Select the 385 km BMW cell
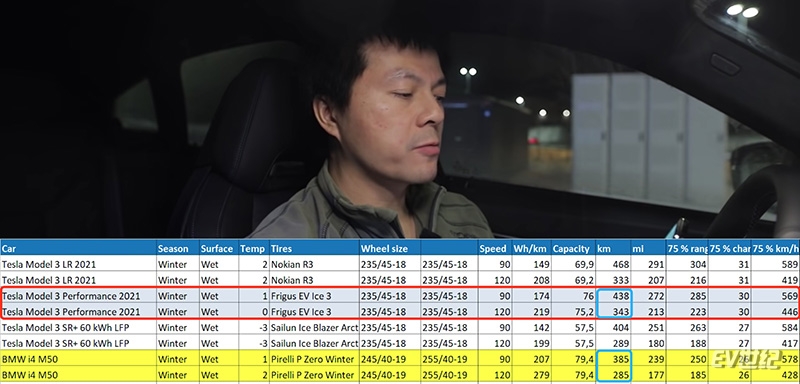This screenshot has height=384, width=800. (x=615, y=359)
